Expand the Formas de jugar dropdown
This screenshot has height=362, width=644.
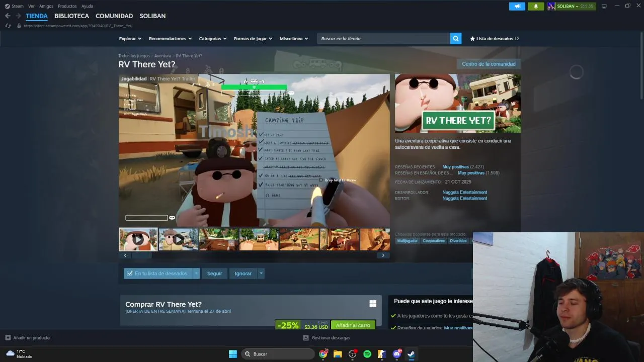253,39
